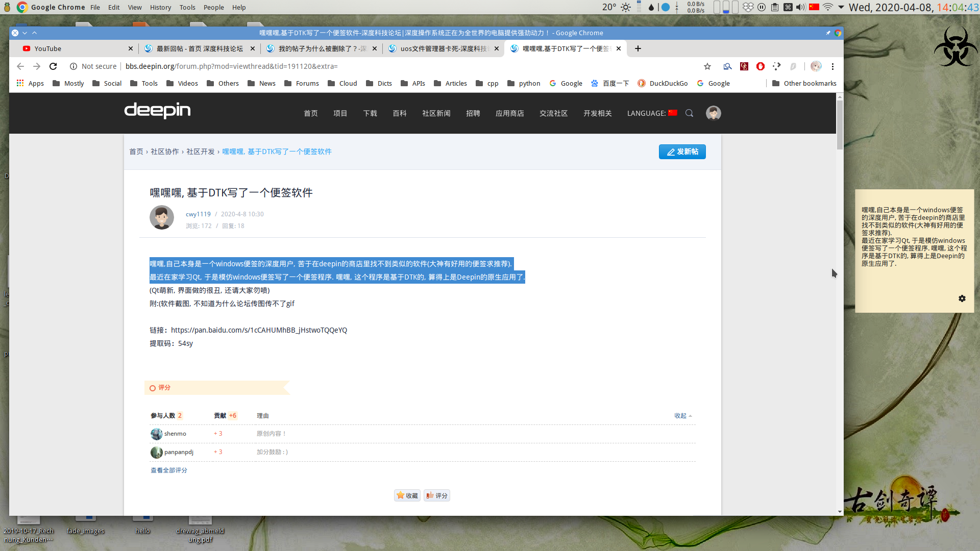Screen dimensions: 980x551
Task: Switch to the YouTube tab
Action: (77, 48)
